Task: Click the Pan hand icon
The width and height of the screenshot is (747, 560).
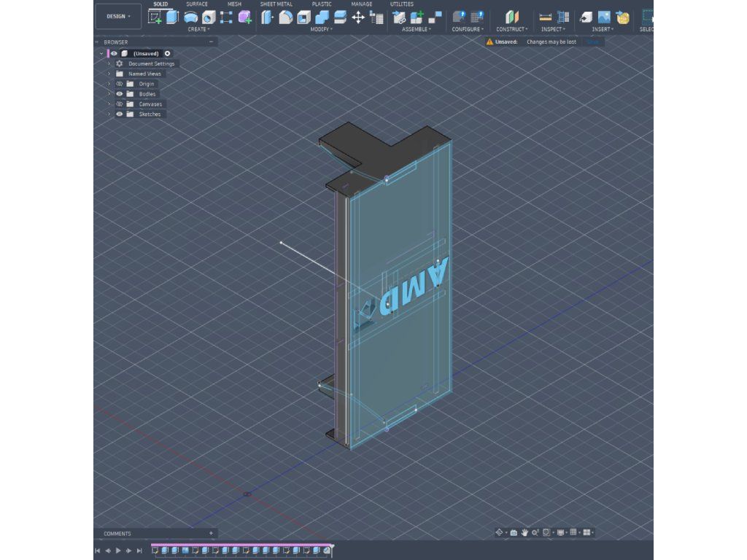Action: click(525, 532)
